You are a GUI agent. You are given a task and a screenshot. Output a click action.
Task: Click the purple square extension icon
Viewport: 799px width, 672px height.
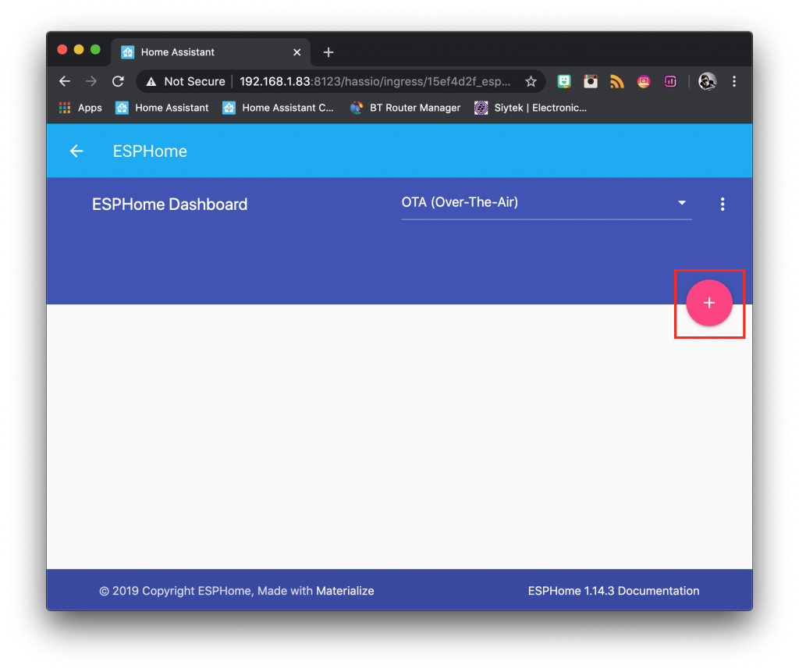pos(670,82)
